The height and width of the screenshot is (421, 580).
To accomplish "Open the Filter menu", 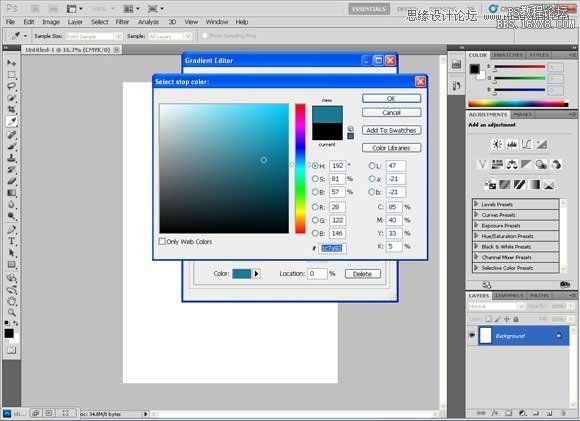I will click(122, 22).
